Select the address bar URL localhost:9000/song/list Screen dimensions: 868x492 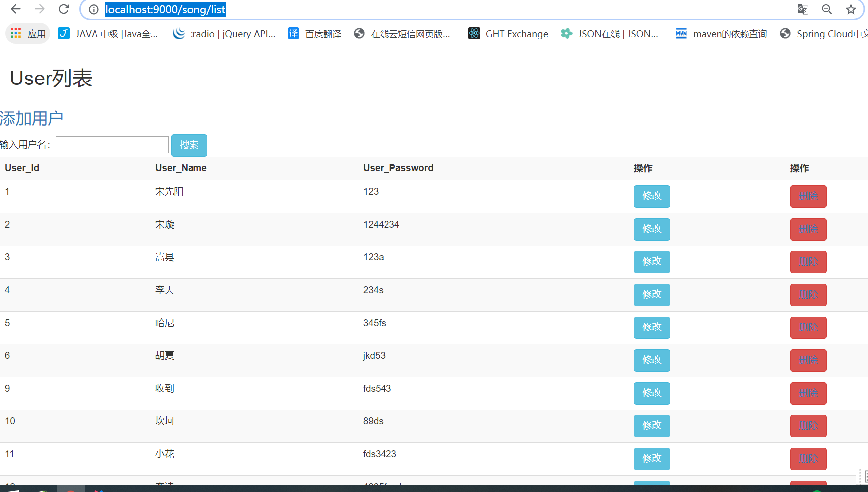[166, 9]
